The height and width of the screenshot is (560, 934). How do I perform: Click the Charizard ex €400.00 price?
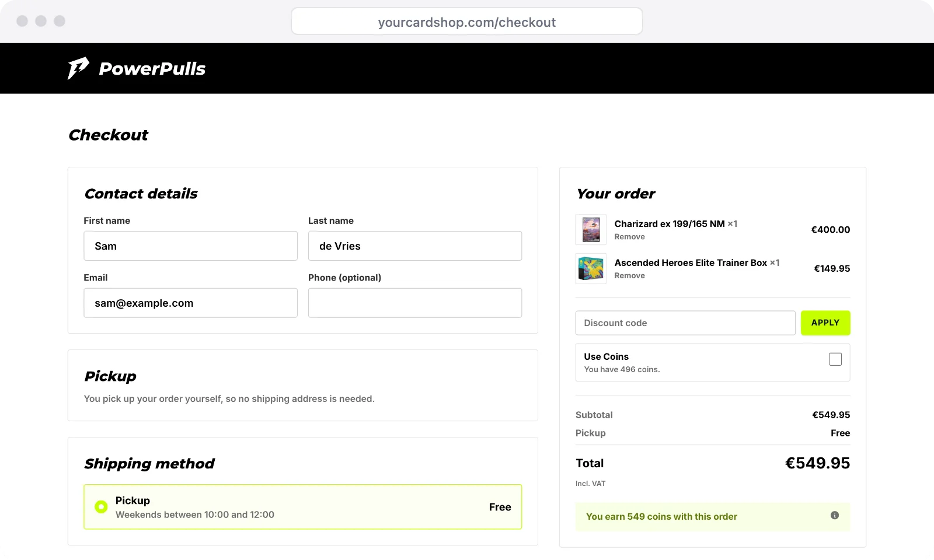[x=830, y=230]
